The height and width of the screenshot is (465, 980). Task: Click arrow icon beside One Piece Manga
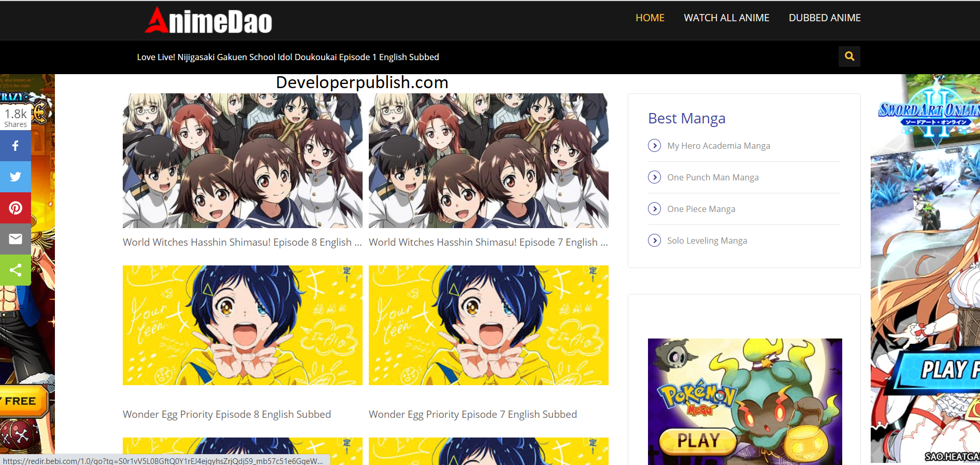pyautogui.click(x=654, y=209)
